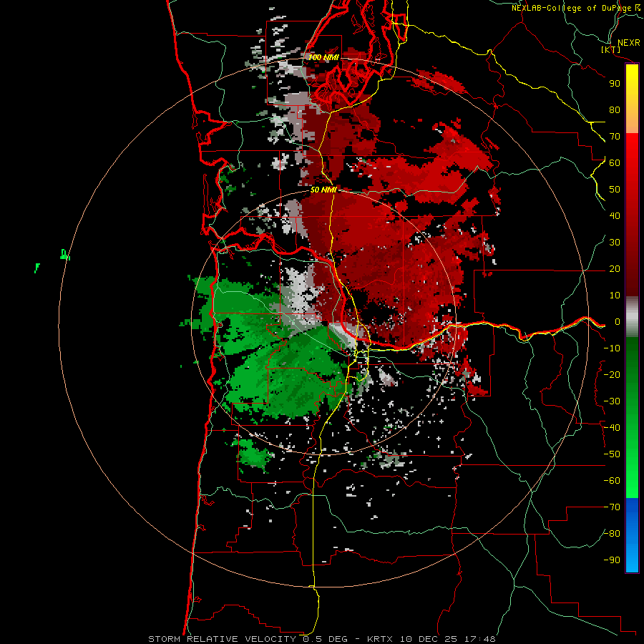Click the -80 value on velocity scale
The image size is (644, 644).
tap(612, 534)
